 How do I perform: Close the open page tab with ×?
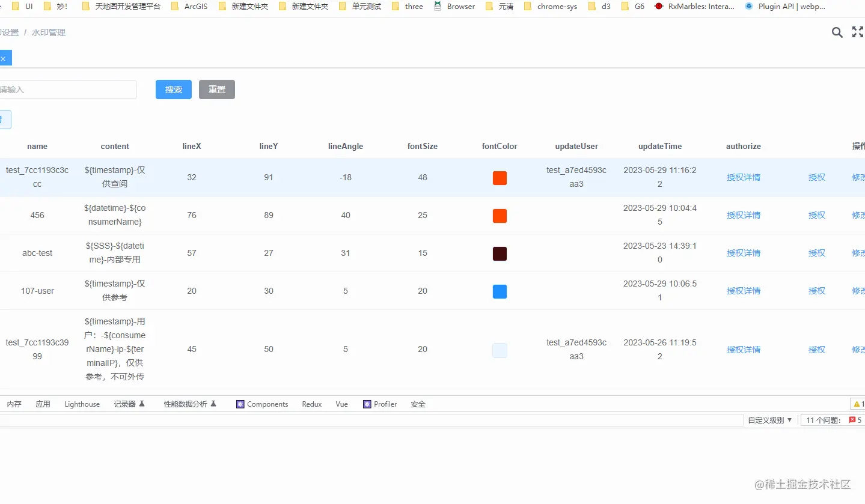(3, 58)
